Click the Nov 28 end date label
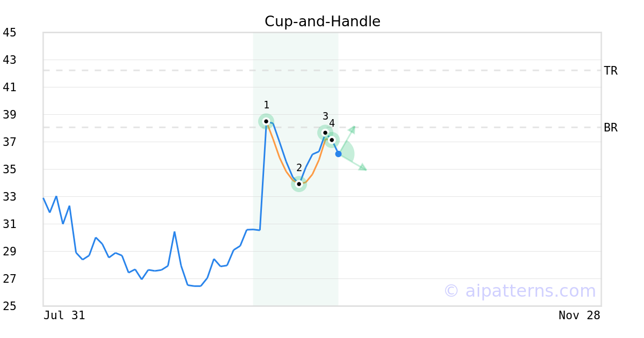Viewport: 644px width, 338px height. click(579, 315)
